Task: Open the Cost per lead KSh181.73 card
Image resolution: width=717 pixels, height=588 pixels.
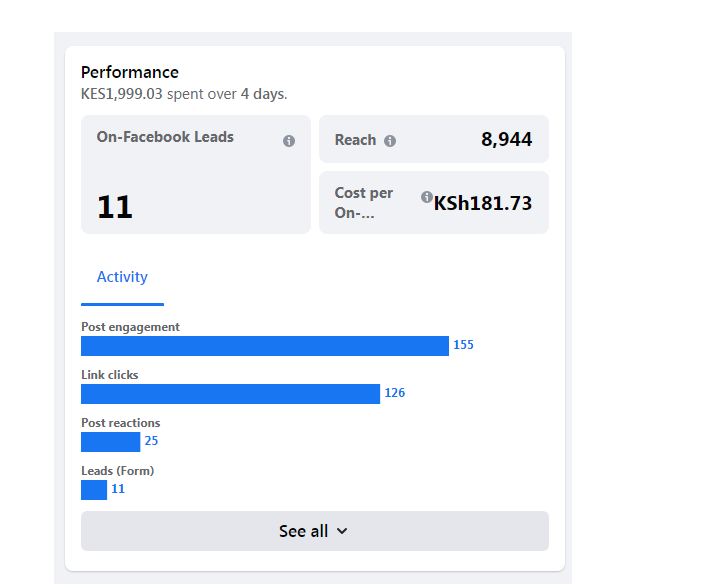Action: pos(434,203)
